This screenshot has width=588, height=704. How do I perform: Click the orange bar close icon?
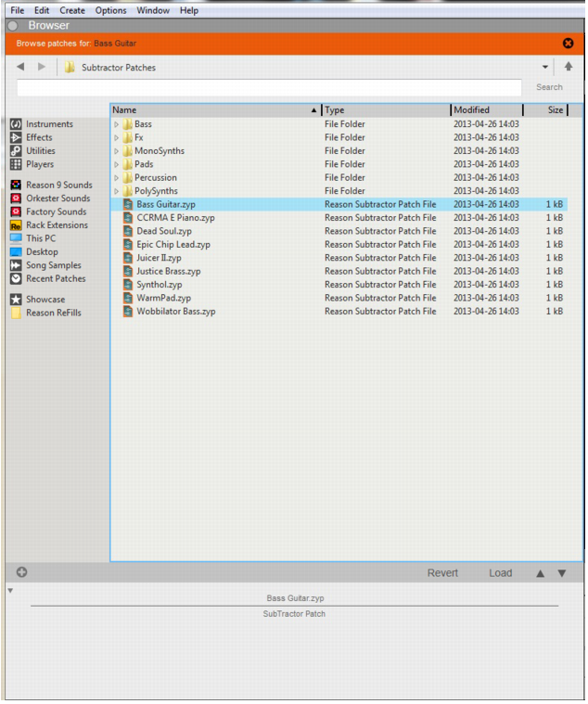point(568,44)
